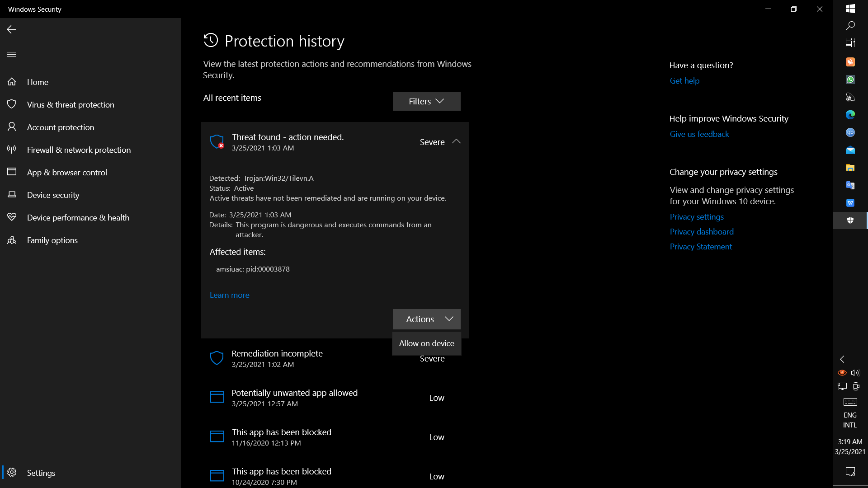Image resolution: width=868 pixels, height=488 pixels.
Task: Click the orange eye tray icon
Action: (x=842, y=373)
